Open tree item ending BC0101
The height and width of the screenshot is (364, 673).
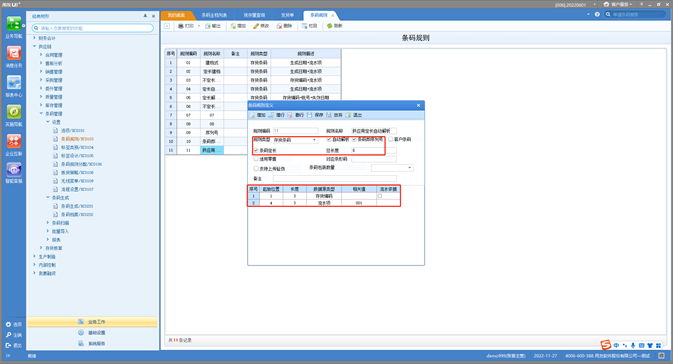click(72, 130)
